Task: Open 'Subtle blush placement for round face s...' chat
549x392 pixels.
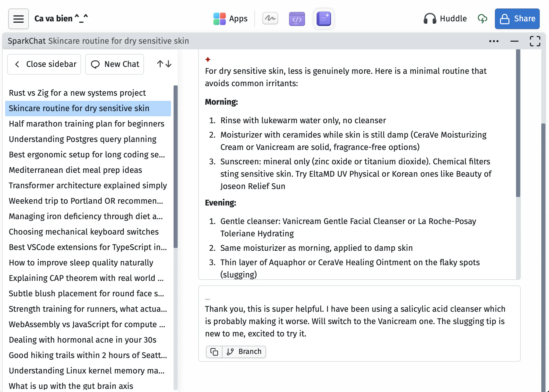Action: pos(88,293)
